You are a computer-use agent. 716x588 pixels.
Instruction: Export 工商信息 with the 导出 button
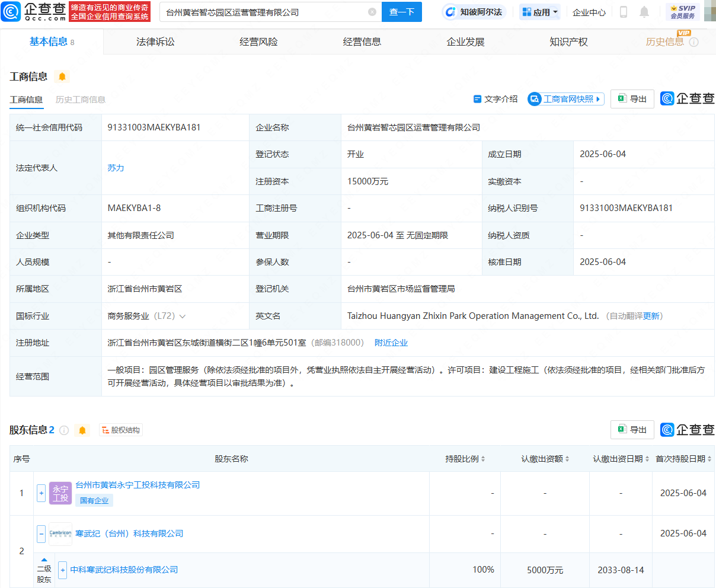[632, 99]
